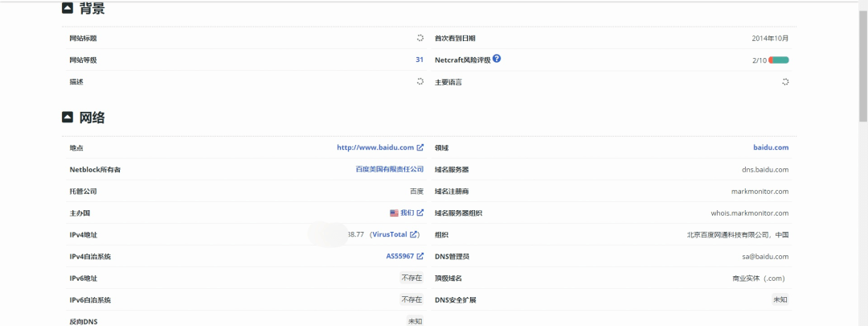Click external link icon beside http://www.baidu.com
This screenshot has width=868, height=326.
[x=420, y=147]
